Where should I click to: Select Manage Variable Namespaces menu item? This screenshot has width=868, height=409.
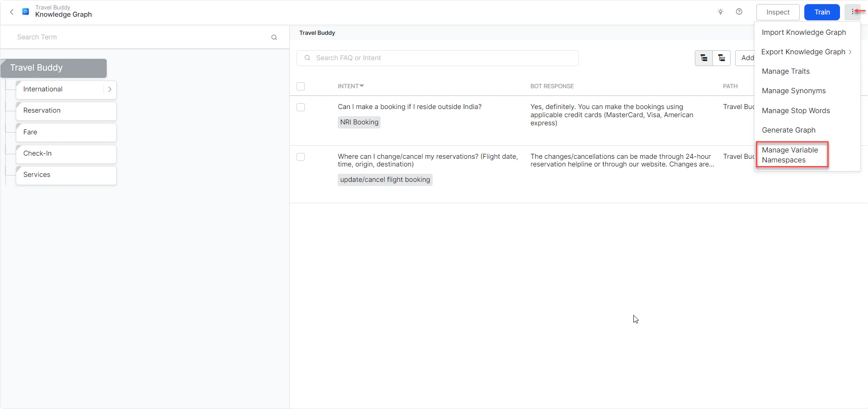coord(790,155)
